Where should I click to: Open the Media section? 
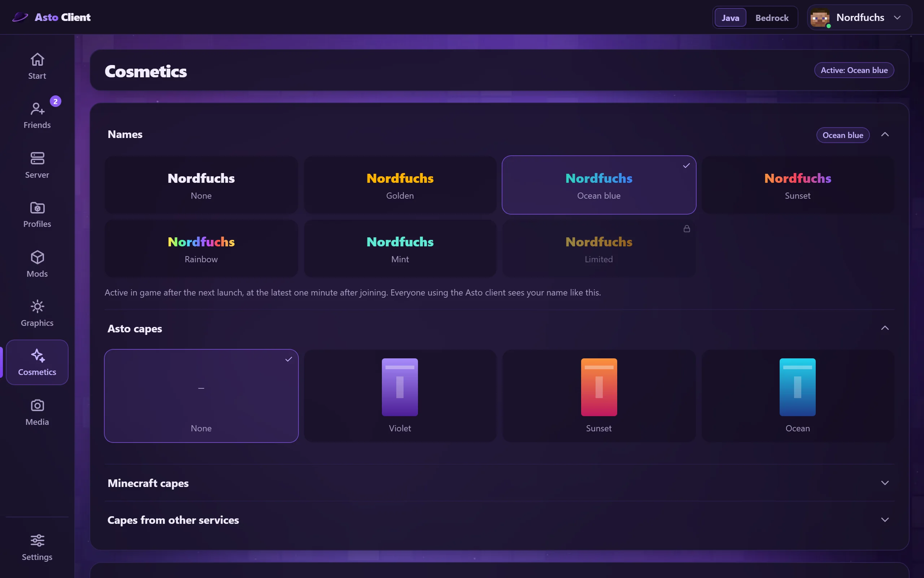[37, 413]
